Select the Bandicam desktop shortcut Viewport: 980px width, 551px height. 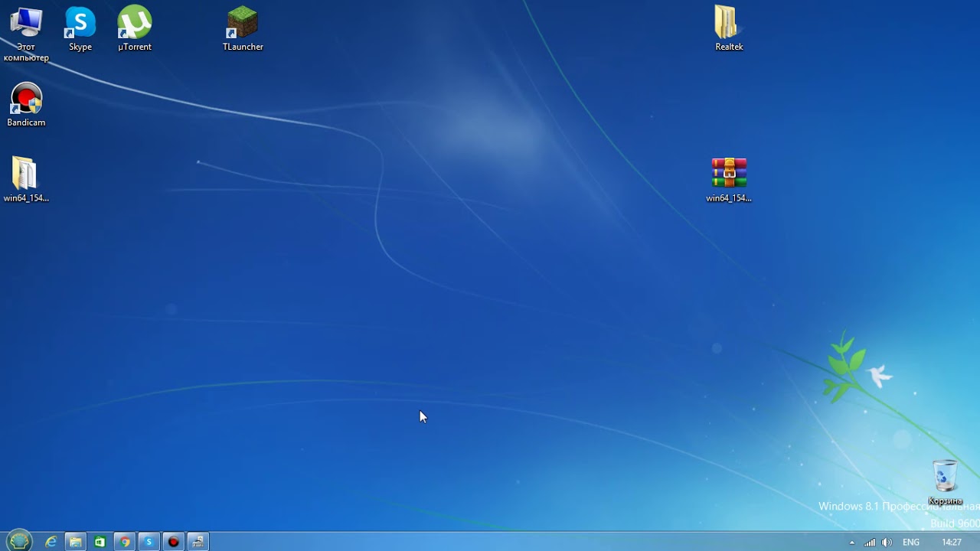(26, 105)
